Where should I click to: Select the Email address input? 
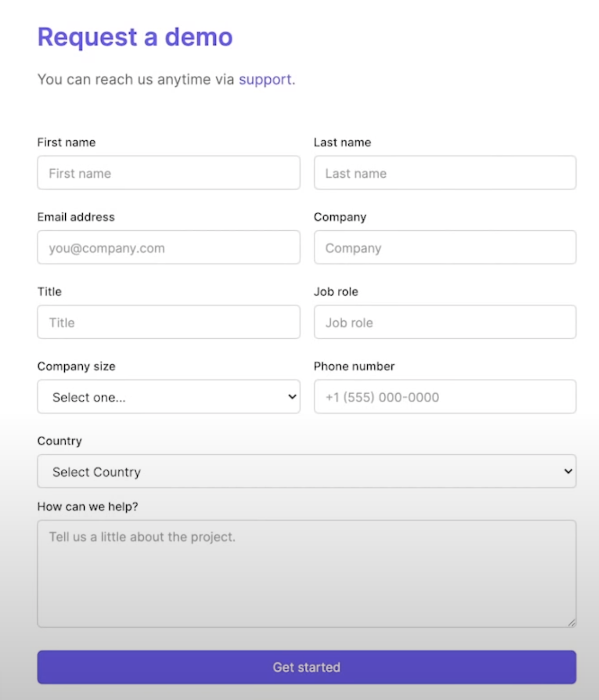pyautogui.click(x=169, y=247)
